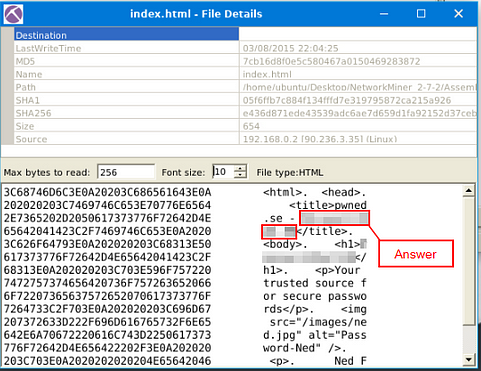The width and height of the screenshot is (481, 371).
Task: Select the Destination property row
Action: pyautogui.click(x=245, y=35)
